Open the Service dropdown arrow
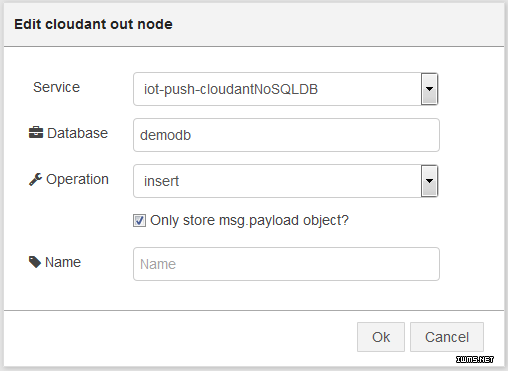508x371 pixels. pyautogui.click(x=429, y=89)
